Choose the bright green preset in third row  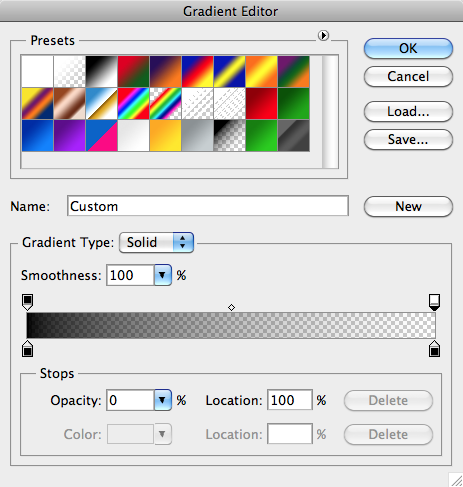point(261,135)
